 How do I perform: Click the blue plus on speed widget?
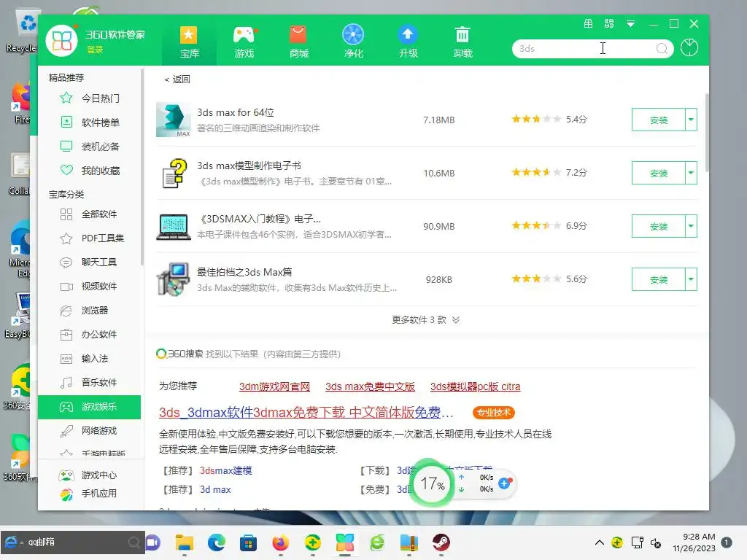[504, 484]
